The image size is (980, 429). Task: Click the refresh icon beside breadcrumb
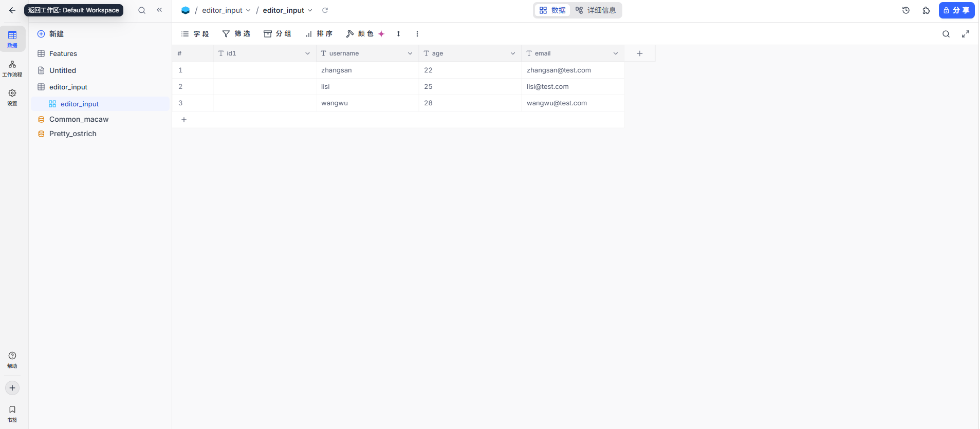pos(325,10)
